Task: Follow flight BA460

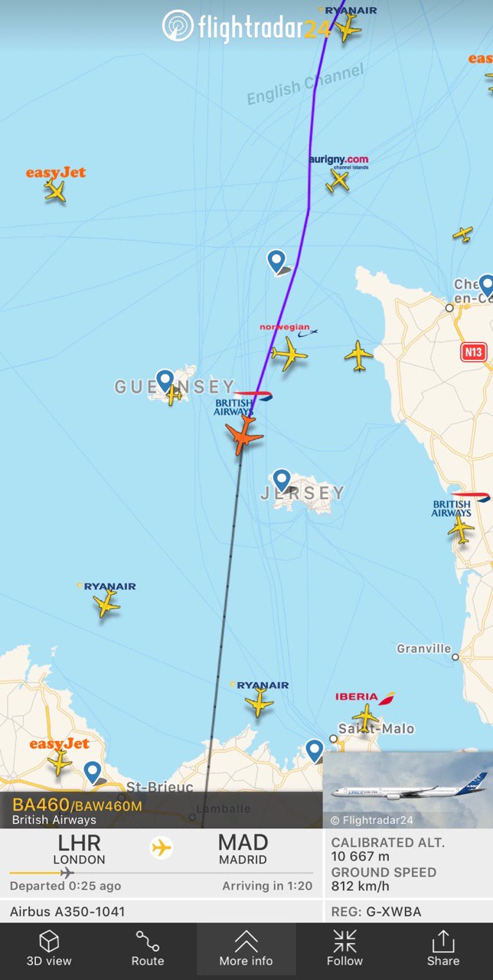Action: coord(344,949)
